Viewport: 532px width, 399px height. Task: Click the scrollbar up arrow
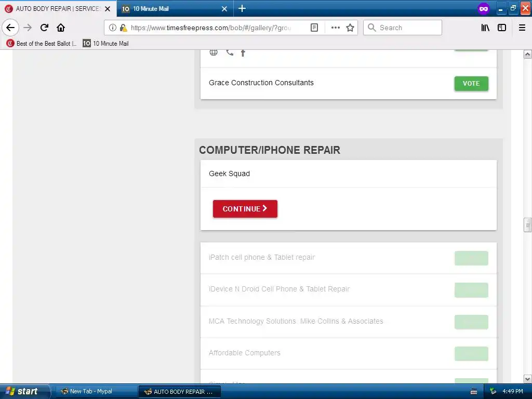click(x=527, y=54)
